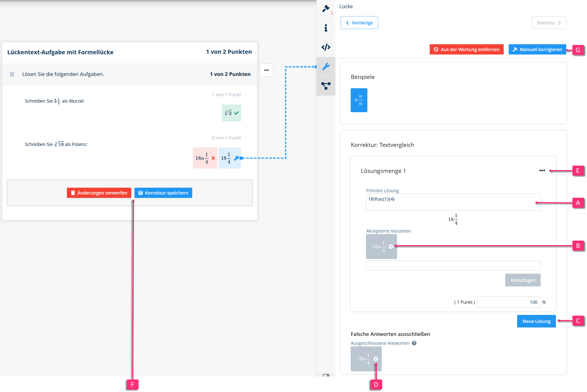Viewport: 587px width, 392px height.
Task: Click the Falsche Antworten ausschließen heading
Action: tap(390, 334)
